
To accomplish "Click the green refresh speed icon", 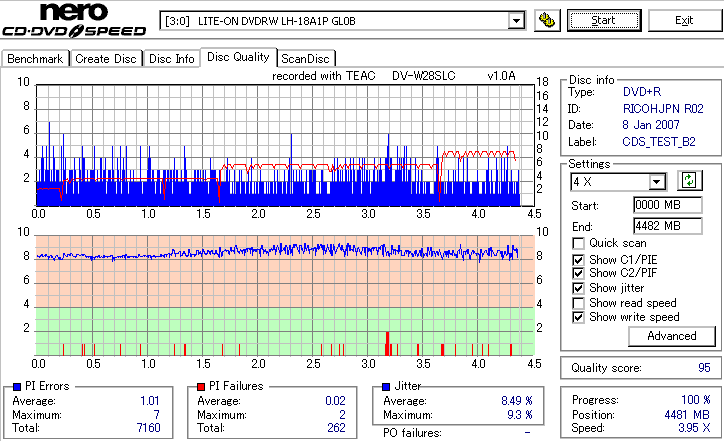I will point(689,180).
